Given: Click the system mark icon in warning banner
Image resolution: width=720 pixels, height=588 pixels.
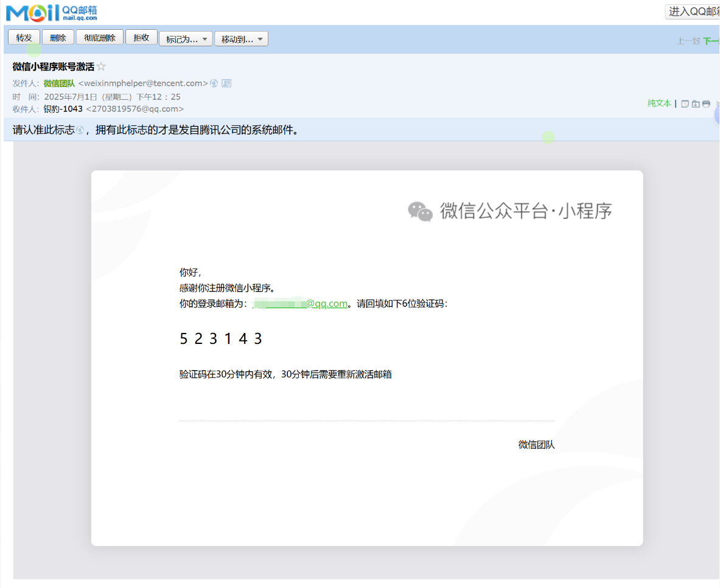Looking at the screenshot, I should (80, 130).
